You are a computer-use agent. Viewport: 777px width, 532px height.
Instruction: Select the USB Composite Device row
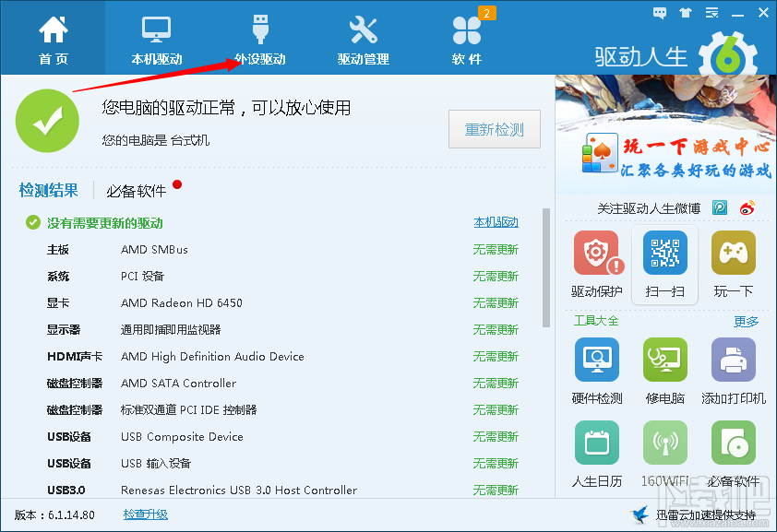pyautogui.click(x=282, y=436)
